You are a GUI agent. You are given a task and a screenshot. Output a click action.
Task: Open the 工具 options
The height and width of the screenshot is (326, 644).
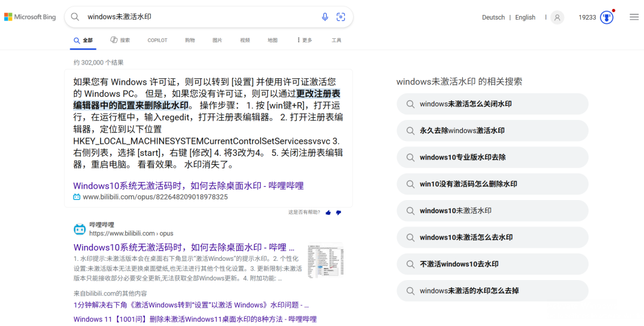tap(336, 40)
